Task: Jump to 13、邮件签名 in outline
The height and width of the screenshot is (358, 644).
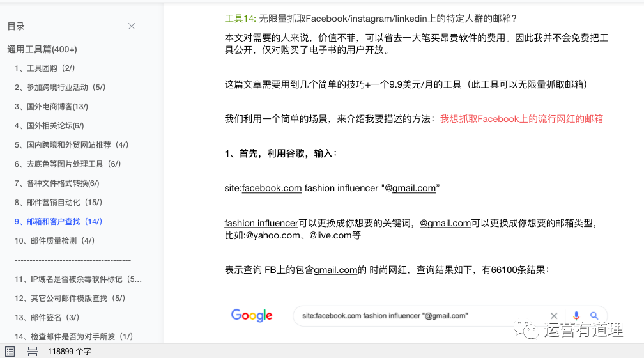Action: (x=47, y=318)
